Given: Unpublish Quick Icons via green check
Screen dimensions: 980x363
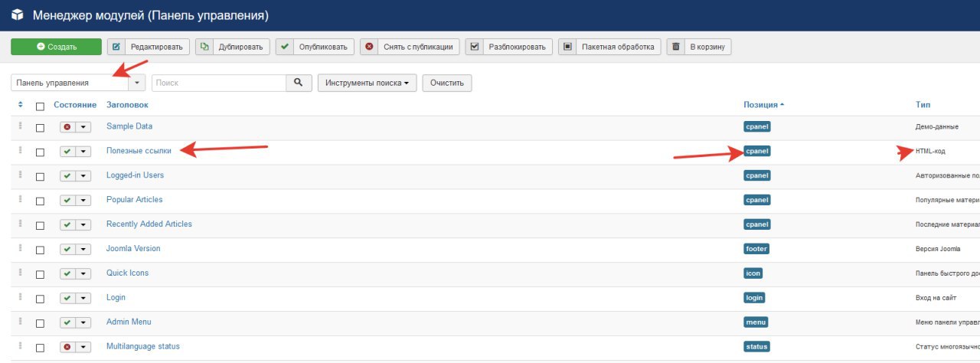Looking at the screenshot, I should click(x=67, y=274).
